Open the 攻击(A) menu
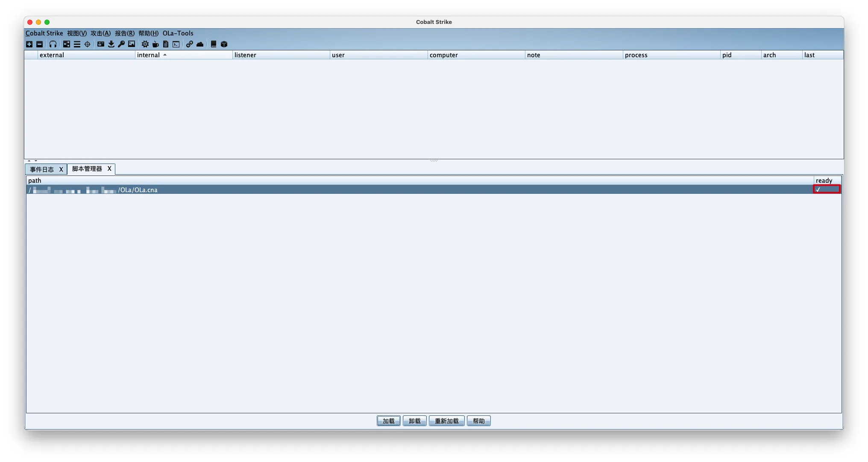868x462 pixels. pyautogui.click(x=100, y=33)
